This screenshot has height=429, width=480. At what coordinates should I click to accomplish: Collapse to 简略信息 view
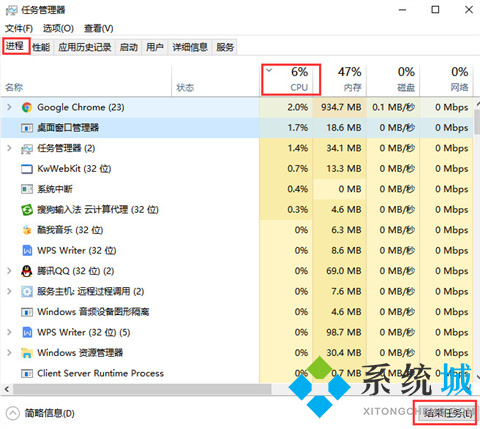(41, 414)
